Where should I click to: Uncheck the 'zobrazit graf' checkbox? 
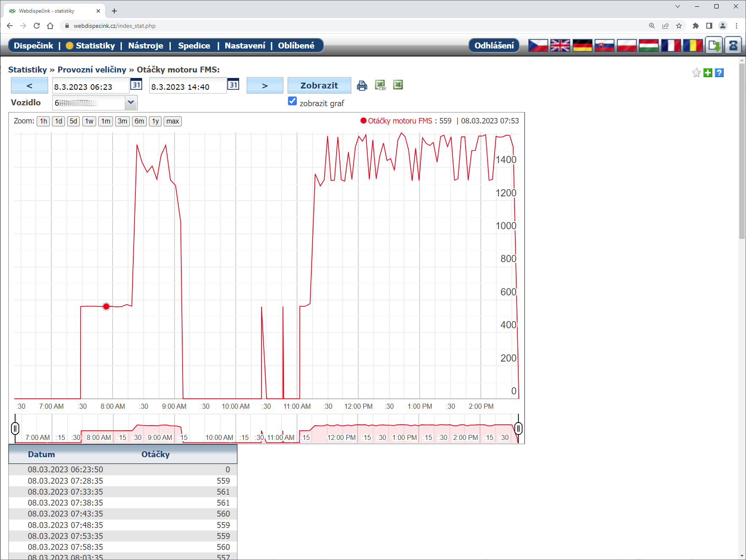292,101
